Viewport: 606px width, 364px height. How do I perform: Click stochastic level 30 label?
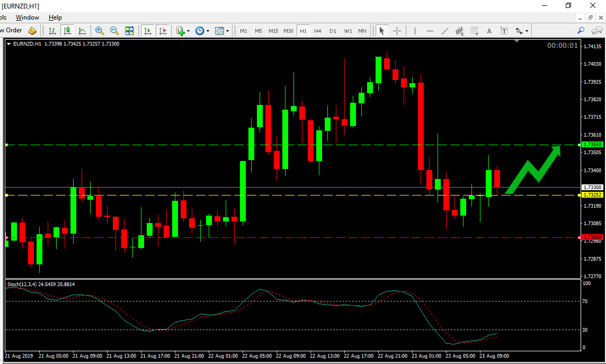(585, 330)
